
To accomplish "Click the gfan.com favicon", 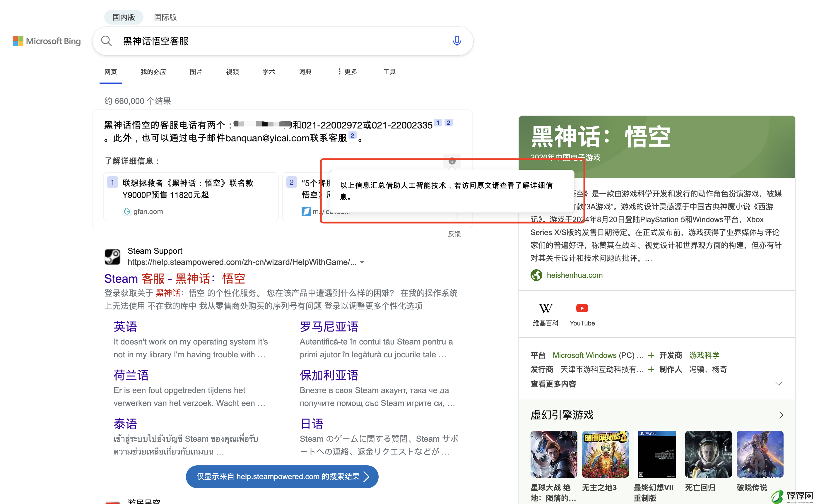I will (x=127, y=211).
